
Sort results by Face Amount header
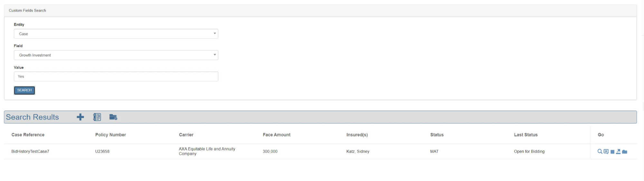[276, 135]
